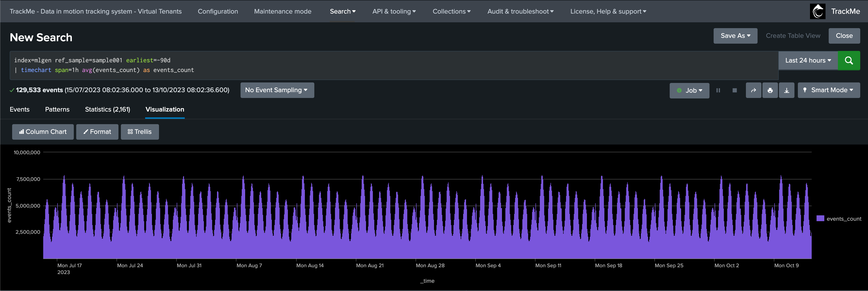
Task: Expand the Last 24 hours time picker
Action: click(x=808, y=61)
